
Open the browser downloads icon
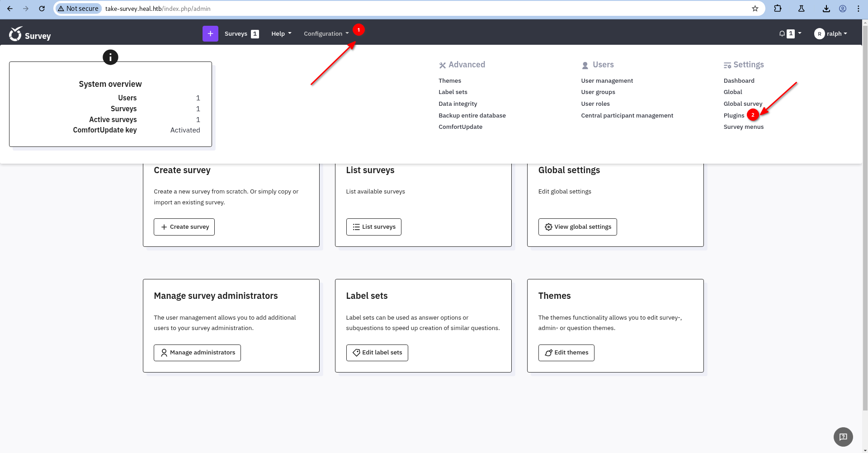pyautogui.click(x=826, y=9)
